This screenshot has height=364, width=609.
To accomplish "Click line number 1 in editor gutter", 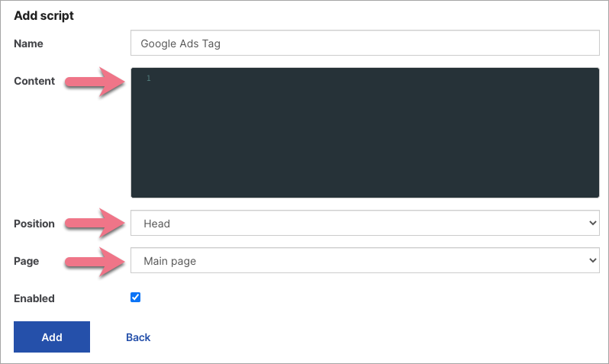I will point(149,79).
